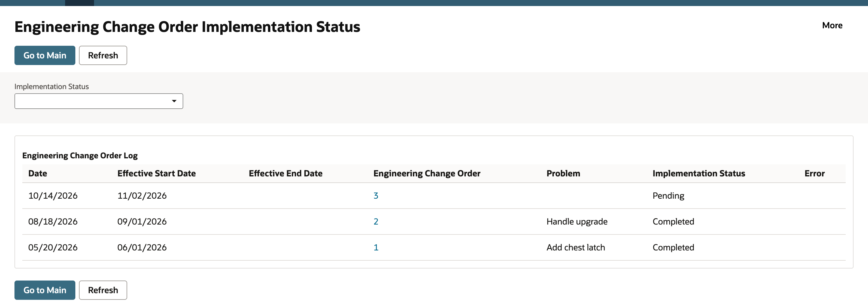This screenshot has width=868, height=301.
Task: Click Completed status in Handle upgrade row
Action: 673,222
